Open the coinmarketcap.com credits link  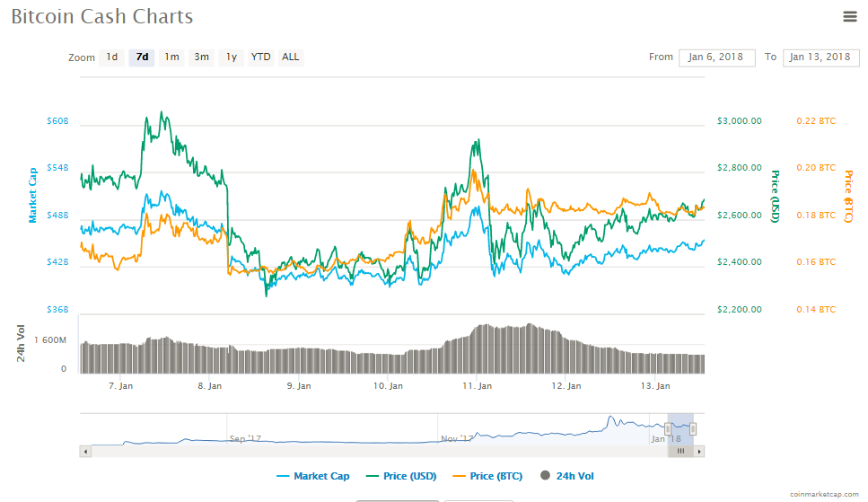pos(824,494)
